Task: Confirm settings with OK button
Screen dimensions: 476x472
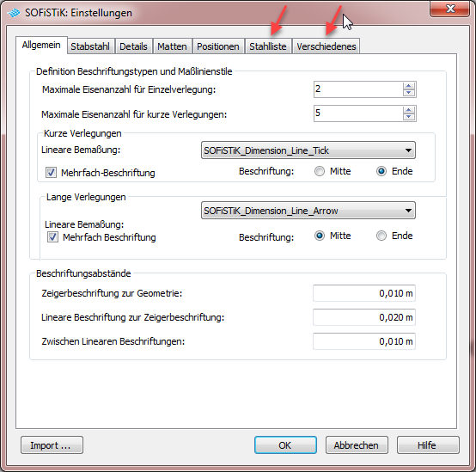Action: 285,445
